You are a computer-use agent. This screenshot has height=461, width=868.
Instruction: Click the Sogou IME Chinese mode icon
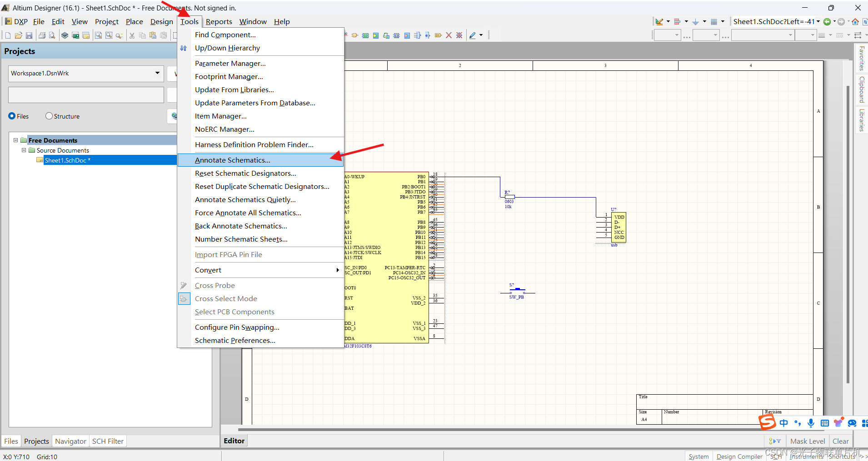(x=784, y=423)
